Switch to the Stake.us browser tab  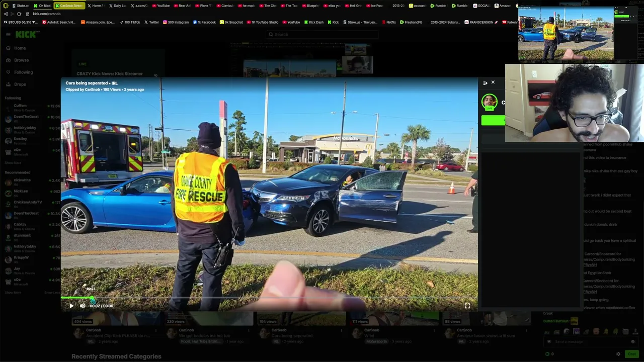coord(21,6)
